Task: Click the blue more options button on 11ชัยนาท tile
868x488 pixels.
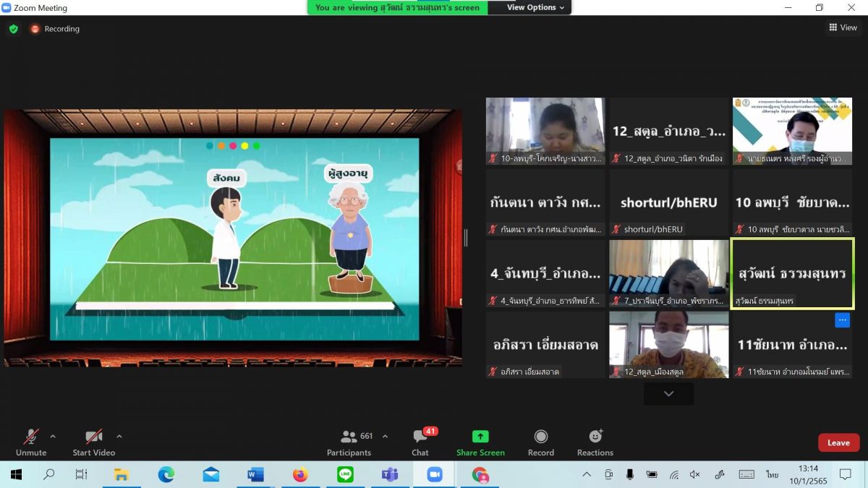Action: pyautogui.click(x=842, y=320)
